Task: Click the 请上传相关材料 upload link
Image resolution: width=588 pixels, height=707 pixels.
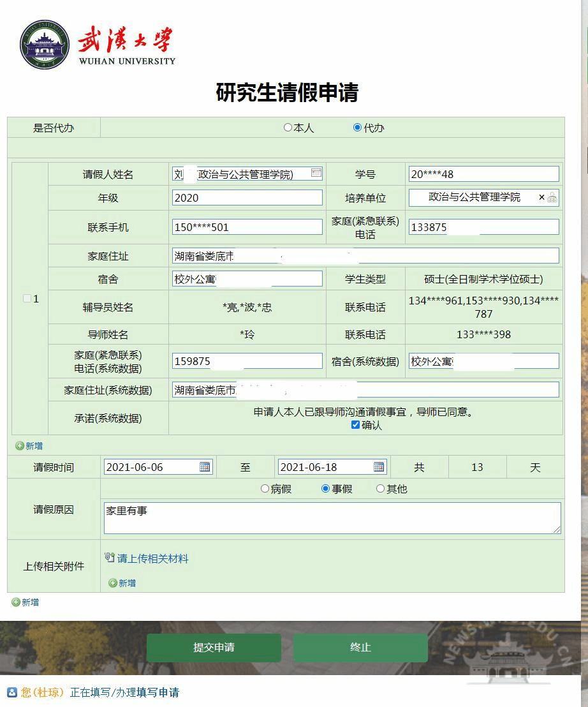Action: 152,558
